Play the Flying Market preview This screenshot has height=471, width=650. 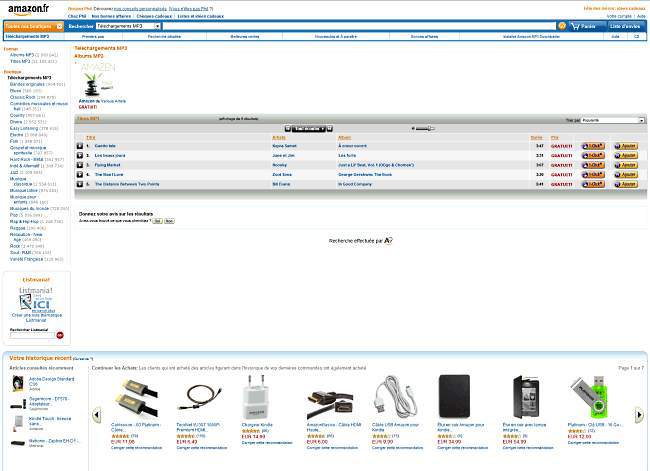pos(80,165)
